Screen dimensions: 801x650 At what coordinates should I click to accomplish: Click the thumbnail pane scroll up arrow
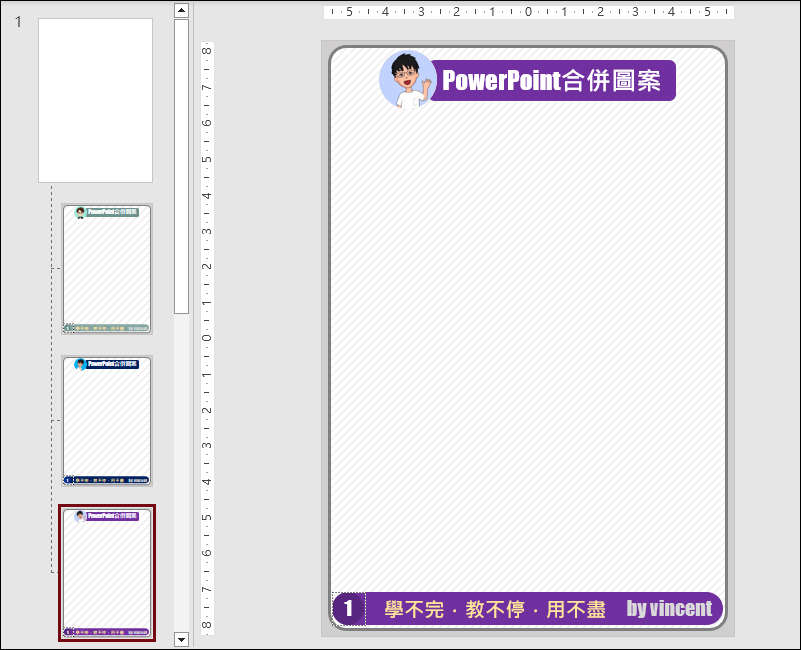[x=181, y=10]
